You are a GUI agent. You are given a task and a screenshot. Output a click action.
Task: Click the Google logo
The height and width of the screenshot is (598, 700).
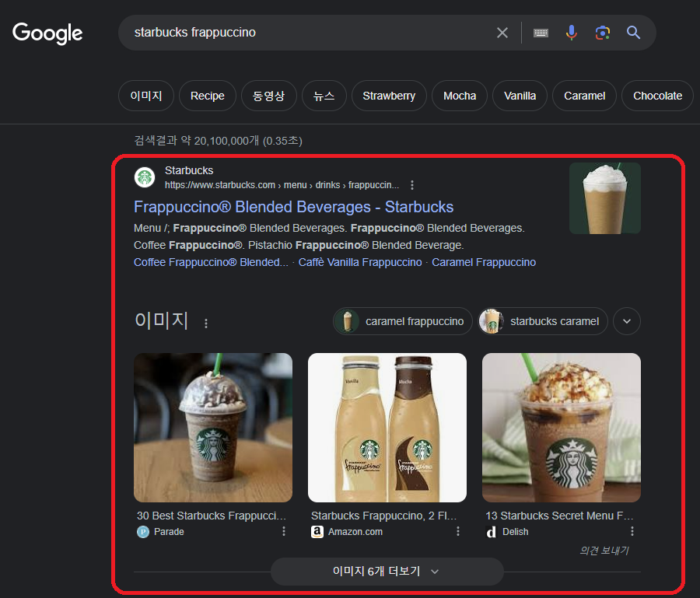pyautogui.click(x=47, y=33)
